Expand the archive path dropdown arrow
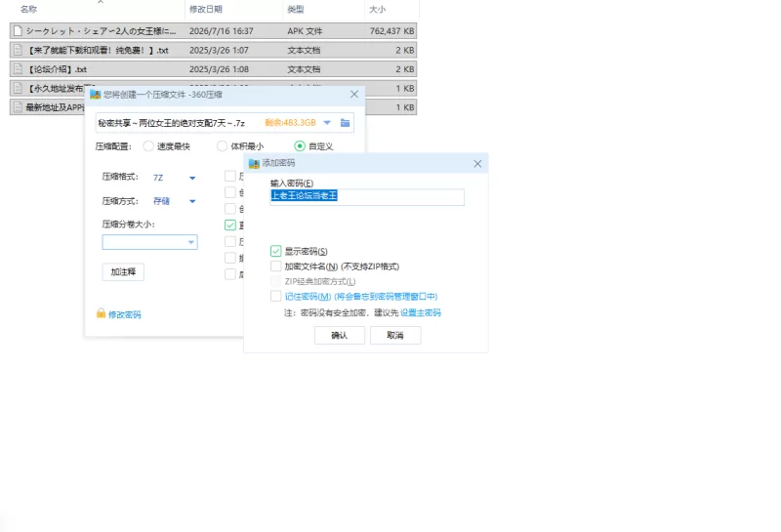Screen dimensions: 781x532 pyautogui.click(x=327, y=123)
